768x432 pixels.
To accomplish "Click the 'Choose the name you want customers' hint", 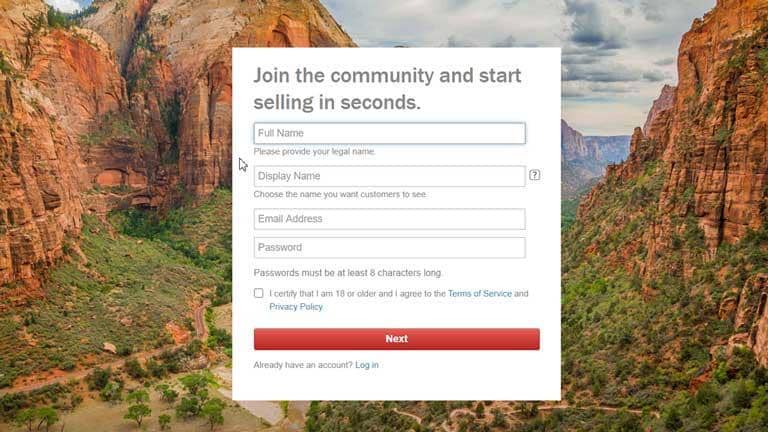I will tap(340, 194).
